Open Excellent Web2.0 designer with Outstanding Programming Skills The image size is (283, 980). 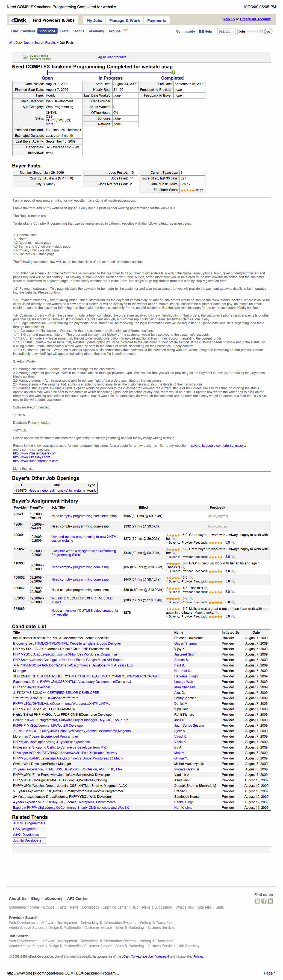pos(84,553)
